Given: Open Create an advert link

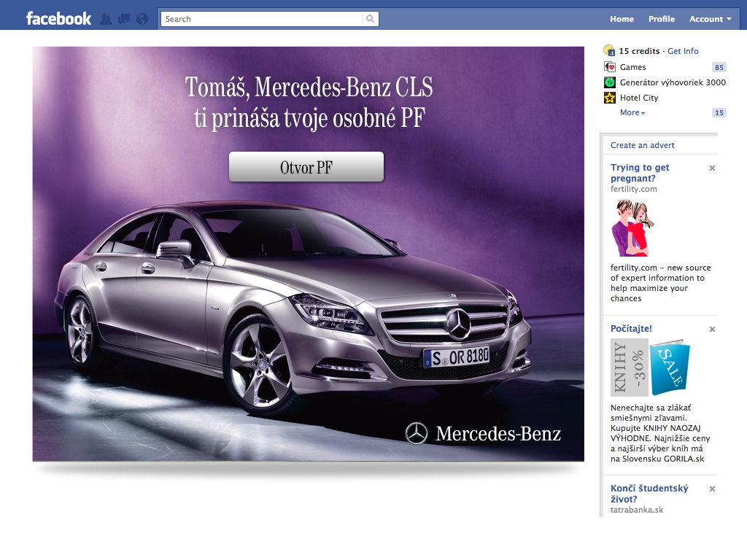Looking at the screenshot, I should pyautogui.click(x=642, y=145).
